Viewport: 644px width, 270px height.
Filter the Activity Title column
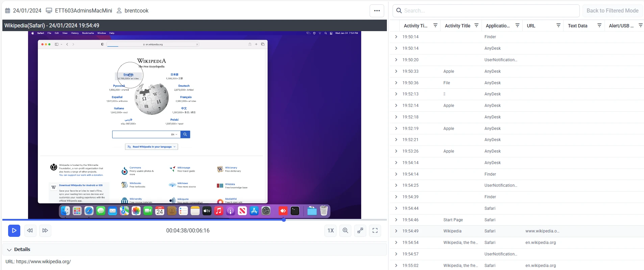(x=476, y=25)
